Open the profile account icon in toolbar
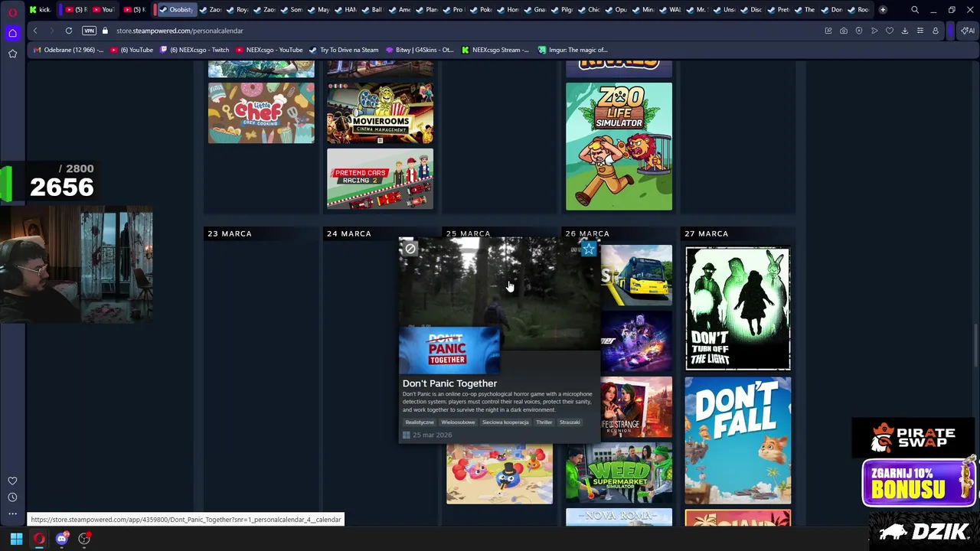The height and width of the screenshot is (551, 980). tap(936, 31)
